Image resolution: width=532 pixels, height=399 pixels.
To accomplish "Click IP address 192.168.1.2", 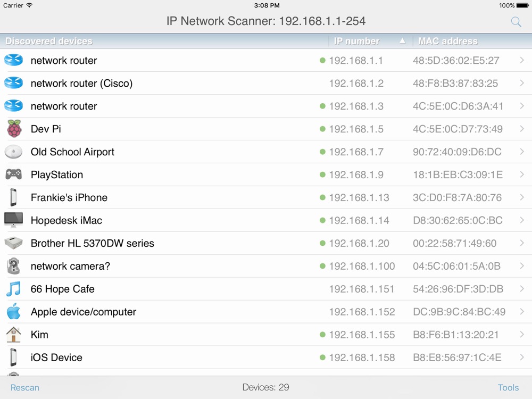I will tap(356, 83).
